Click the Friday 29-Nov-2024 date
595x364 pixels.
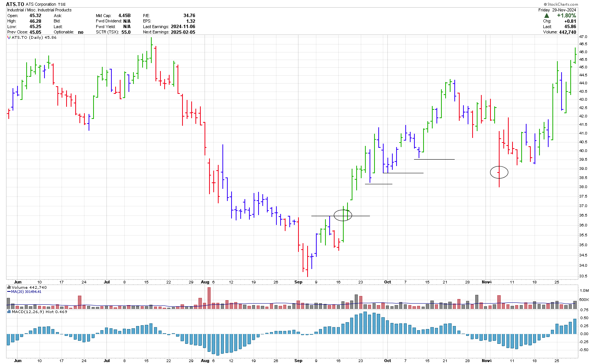coord(557,10)
